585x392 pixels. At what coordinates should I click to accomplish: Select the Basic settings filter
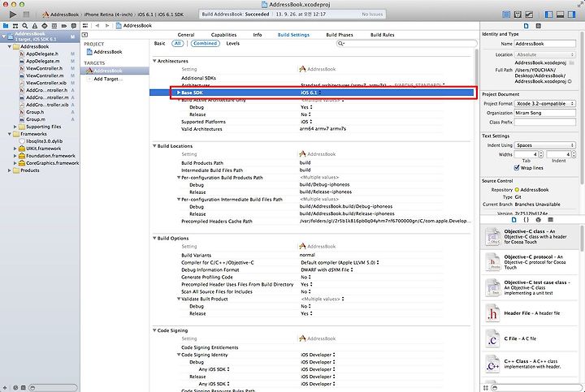pyautogui.click(x=160, y=44)
